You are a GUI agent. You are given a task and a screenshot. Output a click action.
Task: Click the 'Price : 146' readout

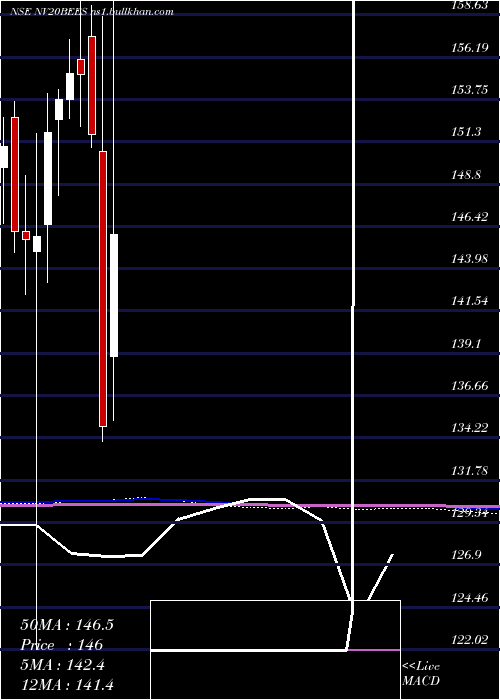tap(62, 645)
